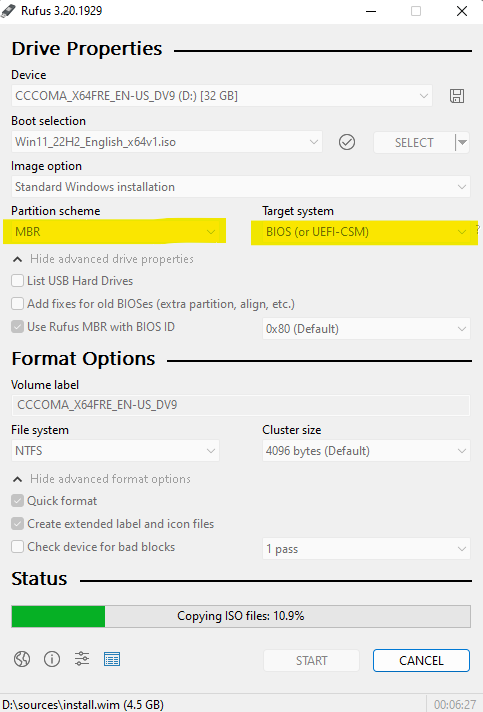Collapse Hide advanced drive properties
The image size is (483, 712).
(x=103, y=259)
